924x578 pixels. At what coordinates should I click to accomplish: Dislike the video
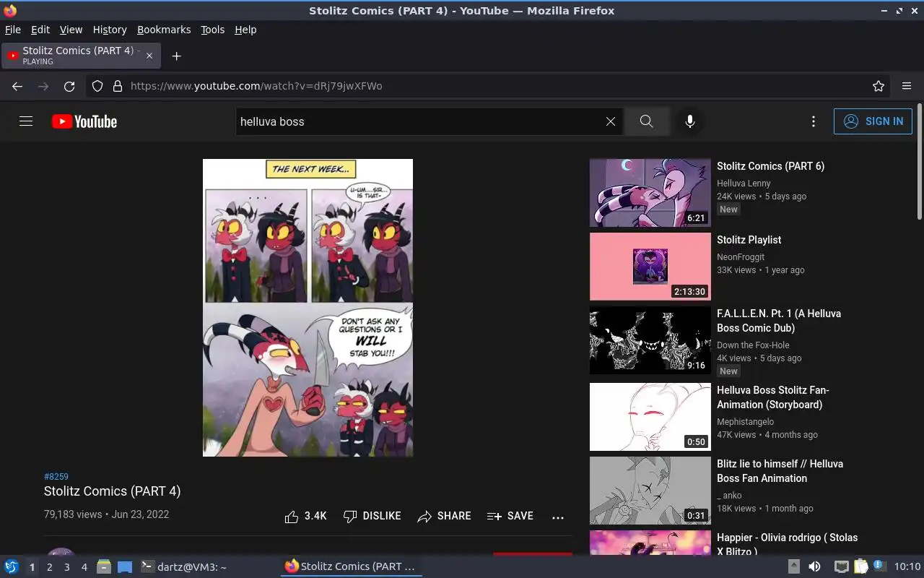coord(372,516)
